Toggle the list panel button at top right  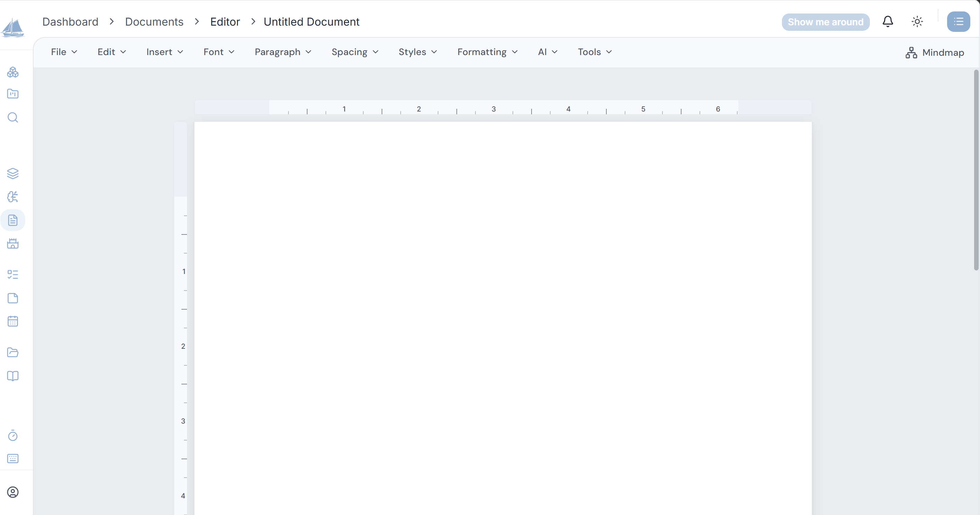pyautogui.click(x=958, y=22)
